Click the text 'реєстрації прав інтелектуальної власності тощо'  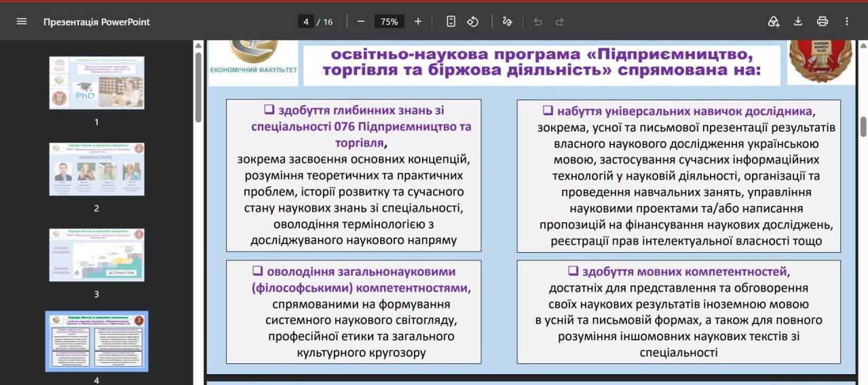pos(686,241)
